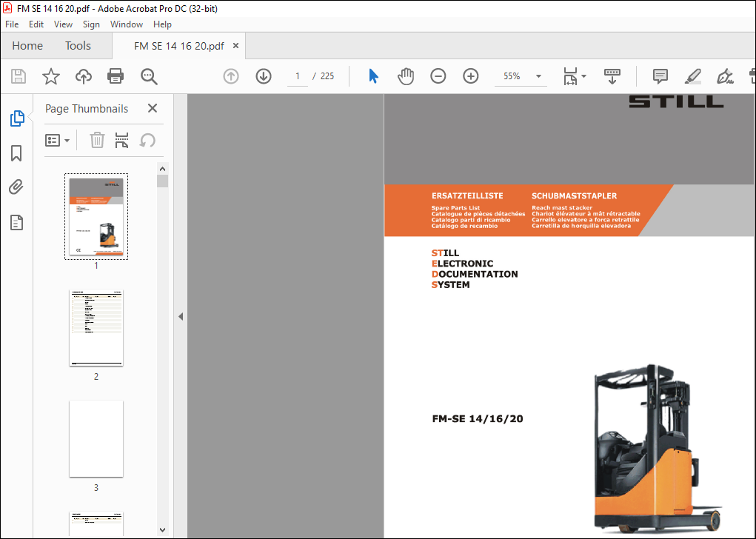Zoom out with the minus icon
The height and width of the screenshot is (539, 756).
(x=438, y=76)
